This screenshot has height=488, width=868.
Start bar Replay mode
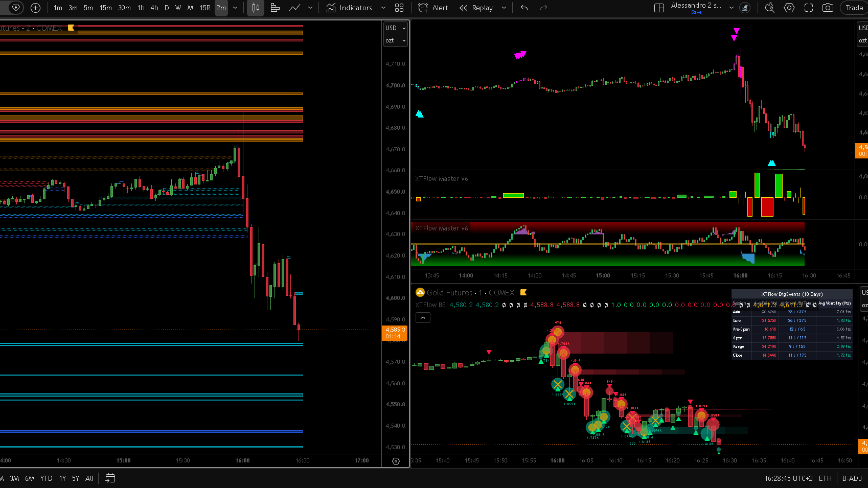point(476,8)
